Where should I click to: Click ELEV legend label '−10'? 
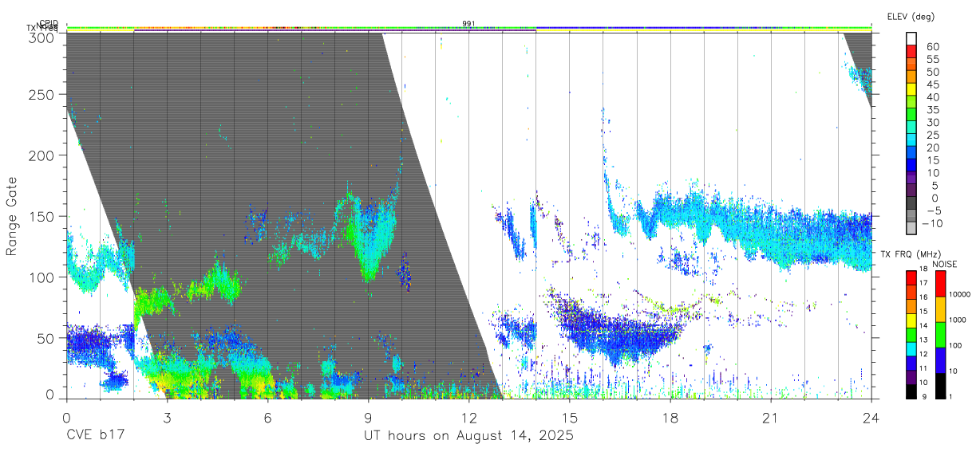tap(931, 223)
